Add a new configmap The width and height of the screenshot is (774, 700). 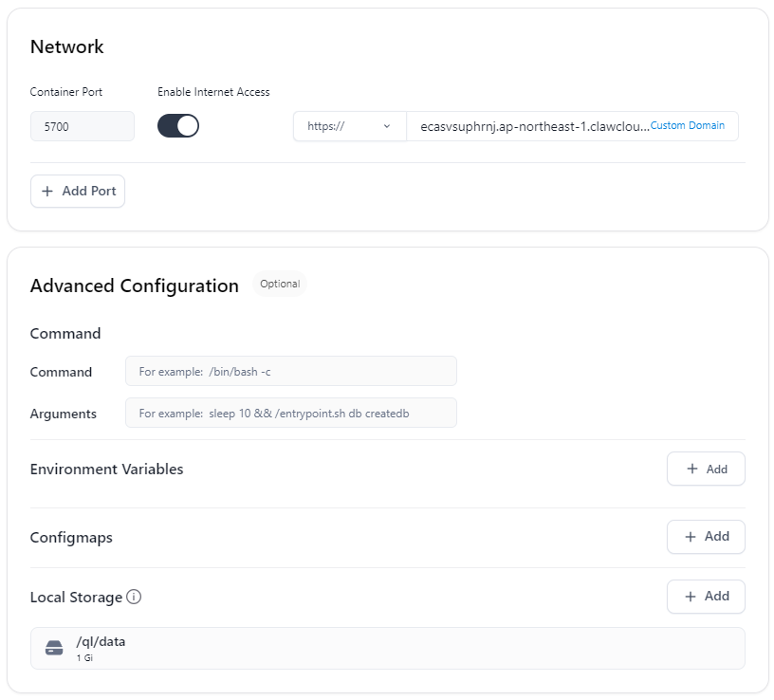point(706,537)
